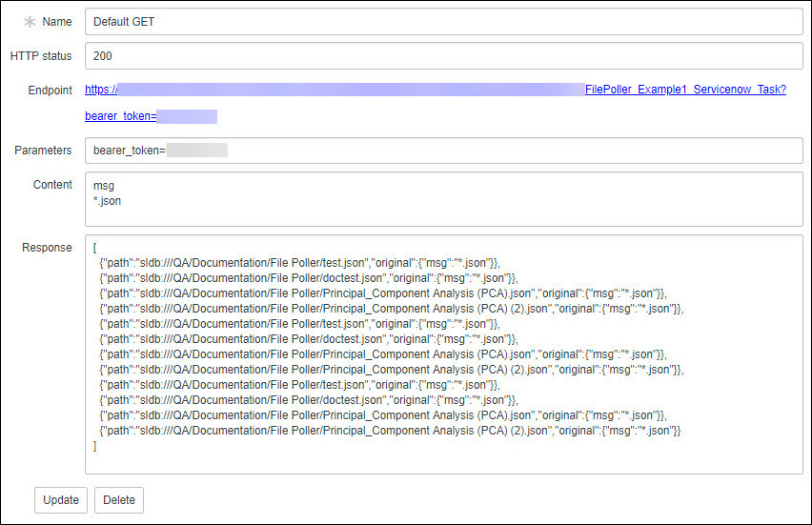
Task: Focus the Name field containing Default GET
Action: pos(443,22)
